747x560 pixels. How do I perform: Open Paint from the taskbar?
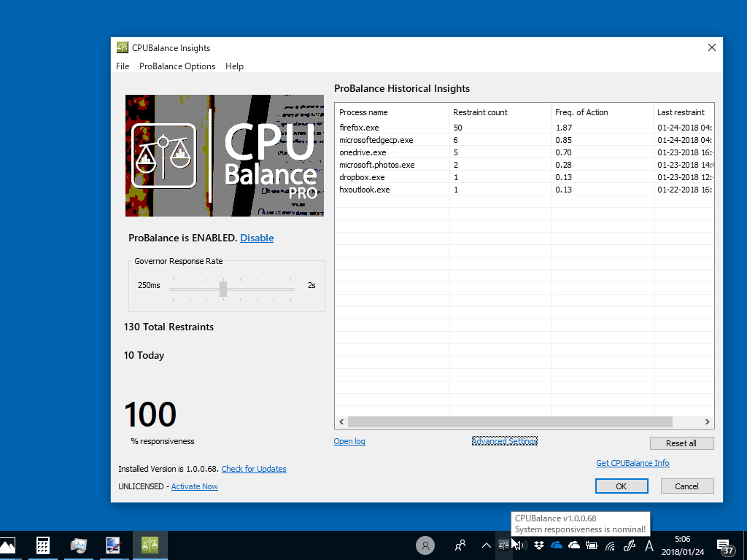click(114, 545)
